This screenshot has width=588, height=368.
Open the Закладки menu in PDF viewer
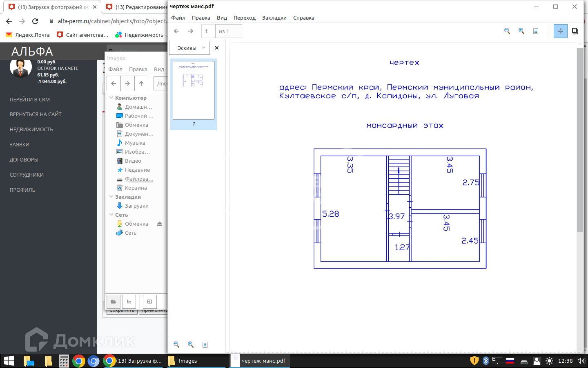coord(274,18)
